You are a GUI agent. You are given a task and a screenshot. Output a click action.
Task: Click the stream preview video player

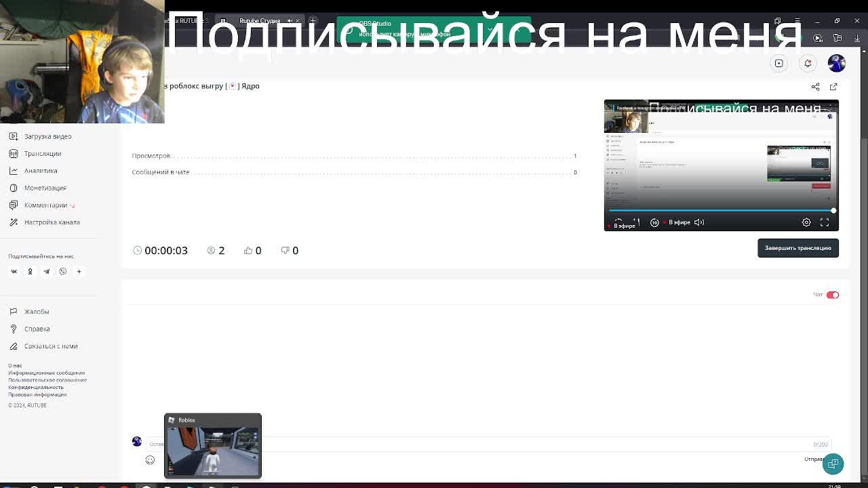point(722,165)
